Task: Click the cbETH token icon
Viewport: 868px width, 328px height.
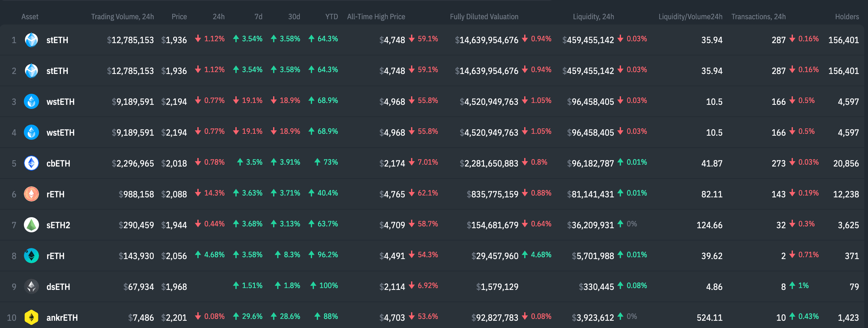Action: pos(31,163)
